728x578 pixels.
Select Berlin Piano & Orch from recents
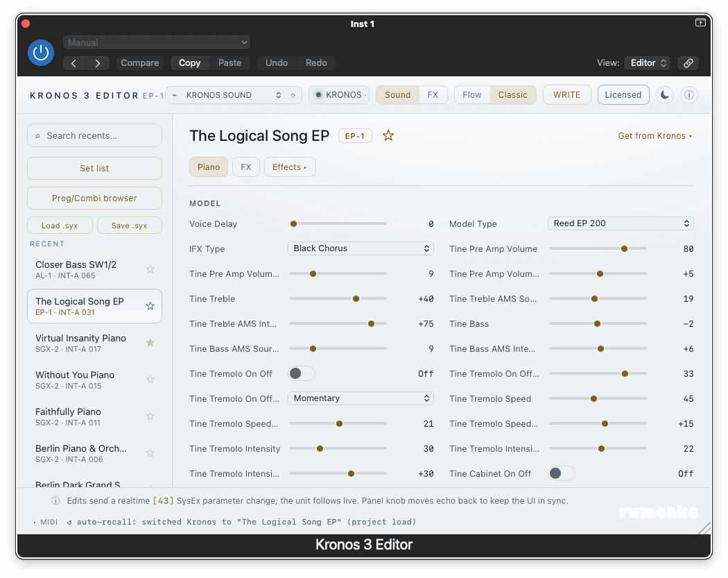pyautogui.click(x=94, y=453)
